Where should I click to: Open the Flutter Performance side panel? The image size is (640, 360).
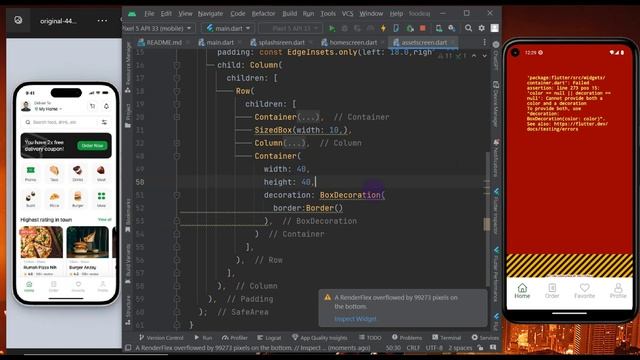[496, 274]
